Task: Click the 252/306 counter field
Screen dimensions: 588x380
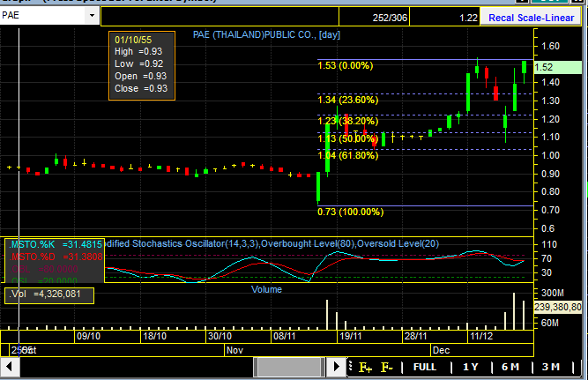Action: [x=375, y=18]
